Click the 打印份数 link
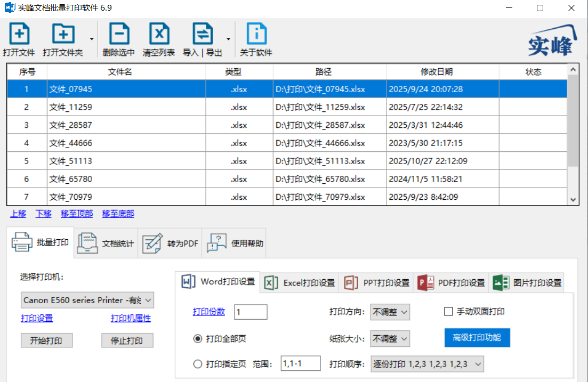The image size is (588, 382). (x=209, y=312)
